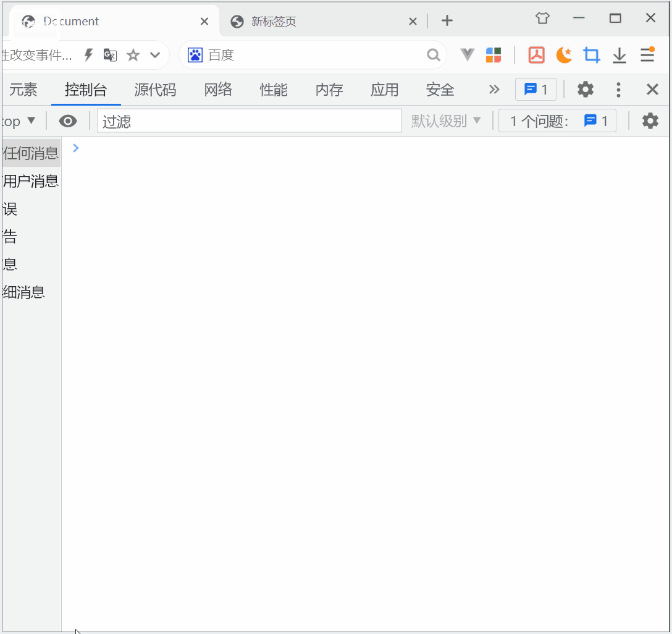Click the 1 个问题 issues button
The image size is (672, 634).
pos(557,120)
